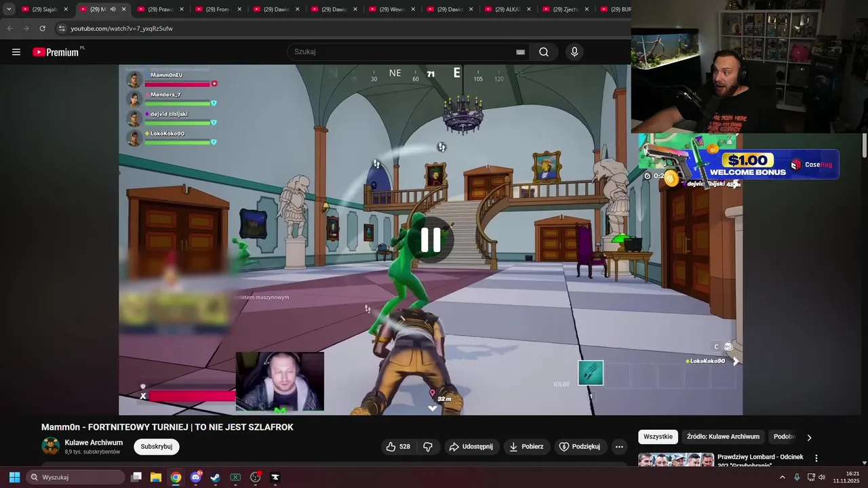Open Prawdziwy Lombard video title
Screen dimensions: 868x488
(x=760, y=461)
